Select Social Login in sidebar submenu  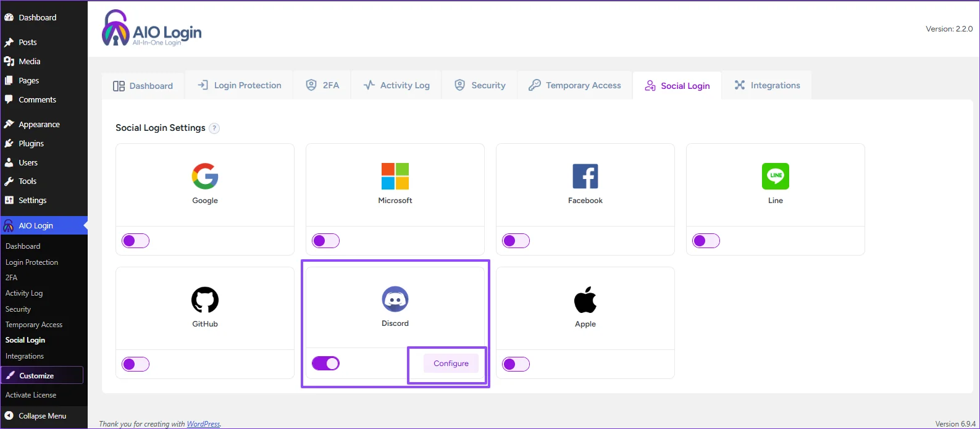[x=25, y=340]
